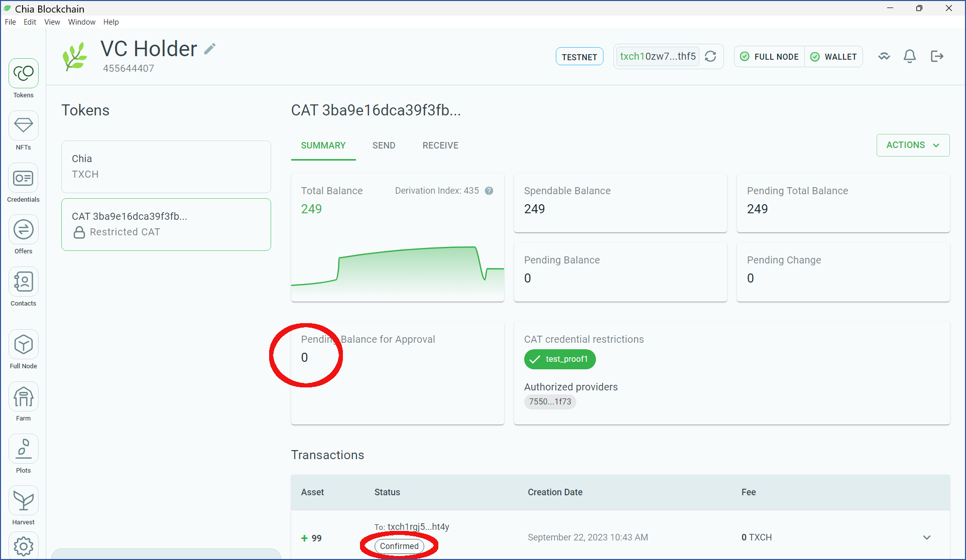Switch to the SEND tab
This screenshot has width=966, height=560.
pyautogui.click(x=384, y=146)
